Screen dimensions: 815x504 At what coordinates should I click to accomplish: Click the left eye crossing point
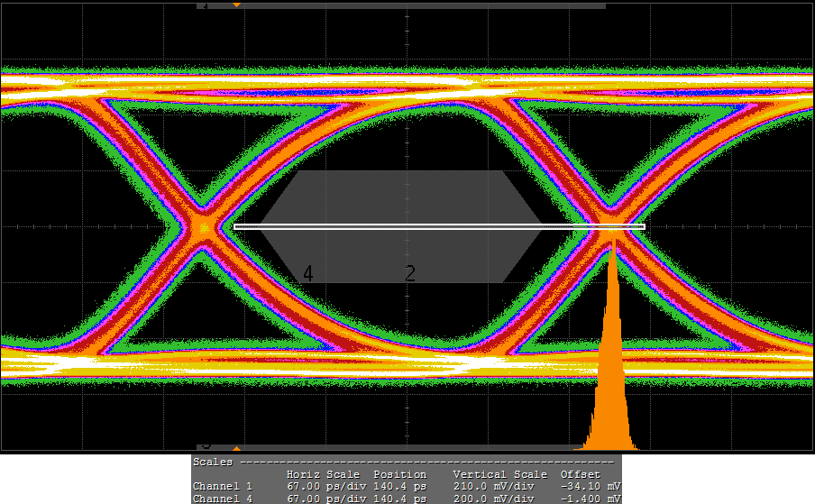204,227
